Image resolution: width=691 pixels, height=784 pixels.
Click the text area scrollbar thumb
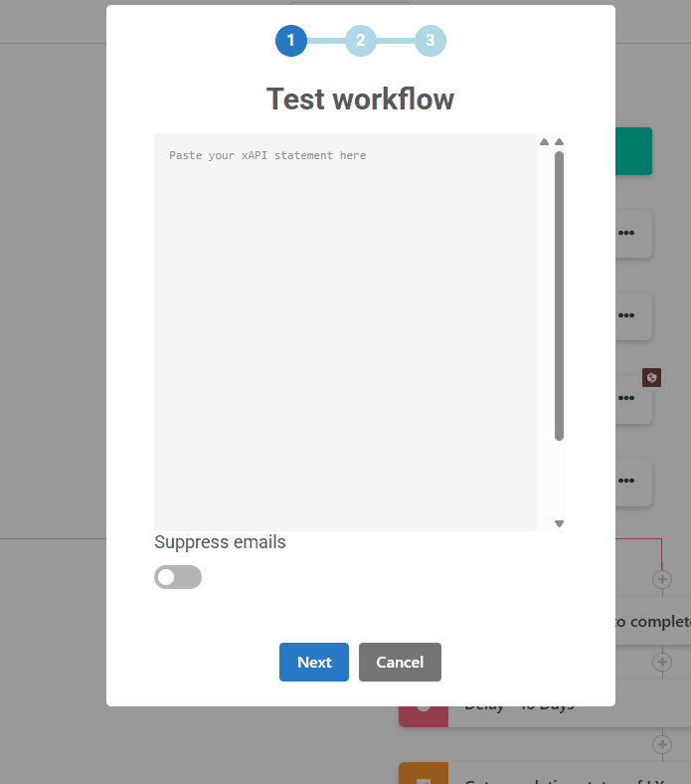559,296
